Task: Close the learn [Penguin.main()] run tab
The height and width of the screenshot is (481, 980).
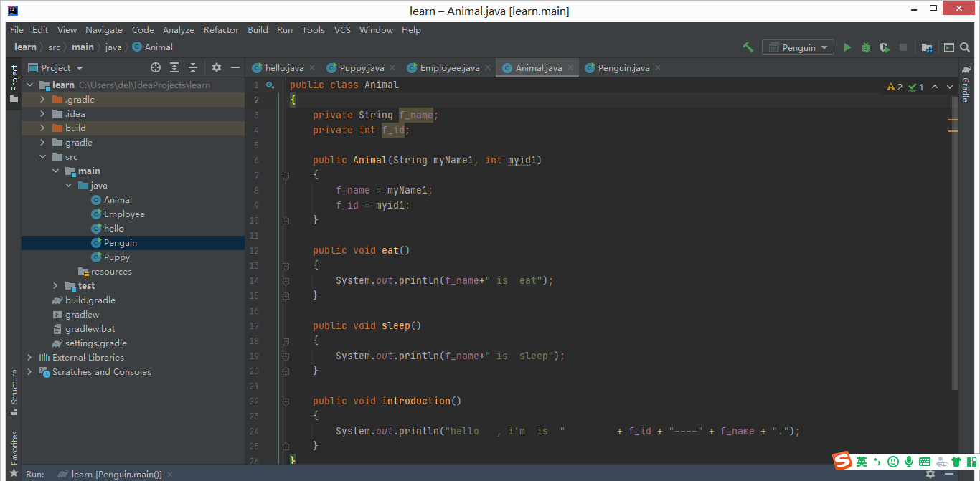Action: [x=171, y=474]
